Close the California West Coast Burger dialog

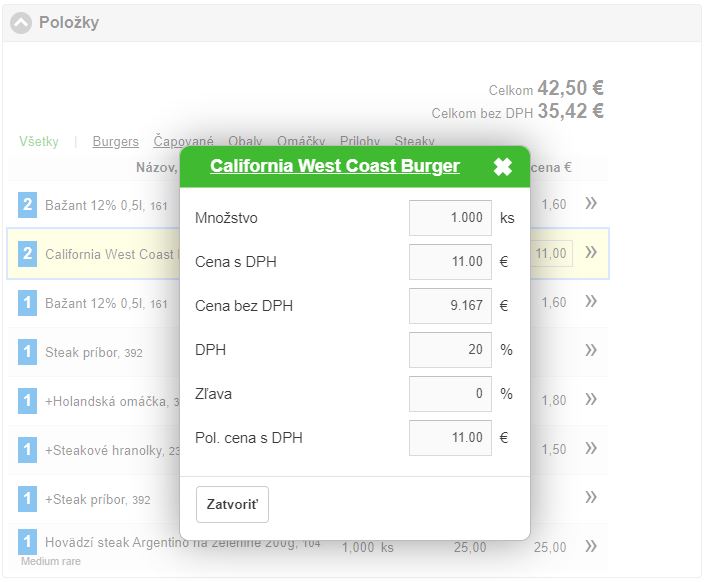point(503,167)
